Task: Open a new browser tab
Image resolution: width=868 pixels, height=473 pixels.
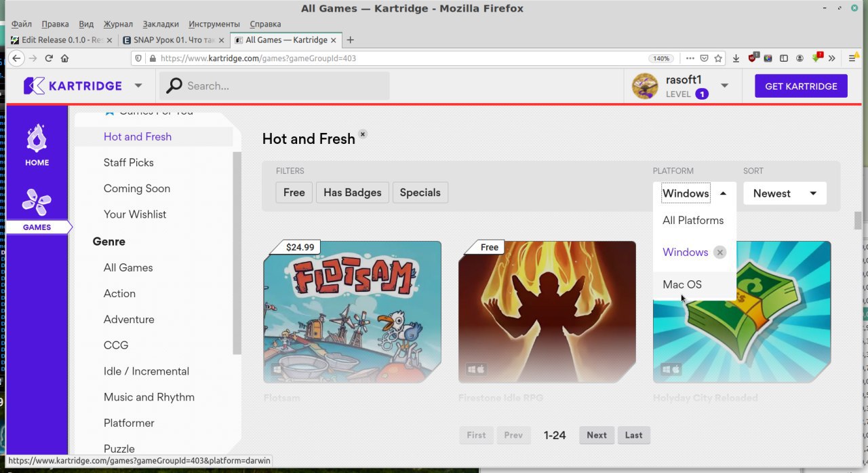Action: (x=351, y=40)
